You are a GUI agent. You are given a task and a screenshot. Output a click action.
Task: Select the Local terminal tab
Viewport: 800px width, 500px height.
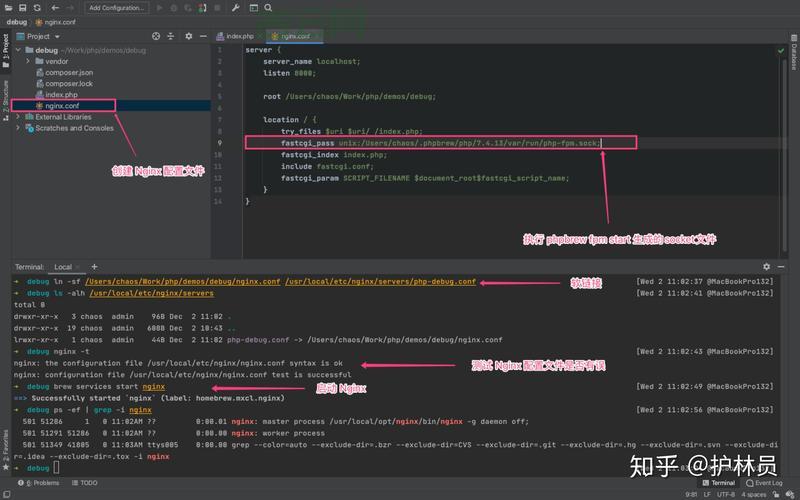(64, 267)
